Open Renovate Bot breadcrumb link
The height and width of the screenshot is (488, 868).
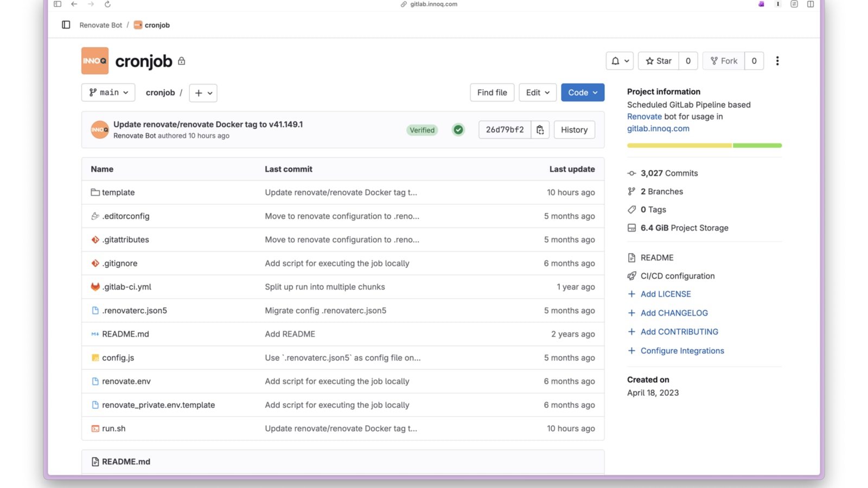tap(101, 25)
